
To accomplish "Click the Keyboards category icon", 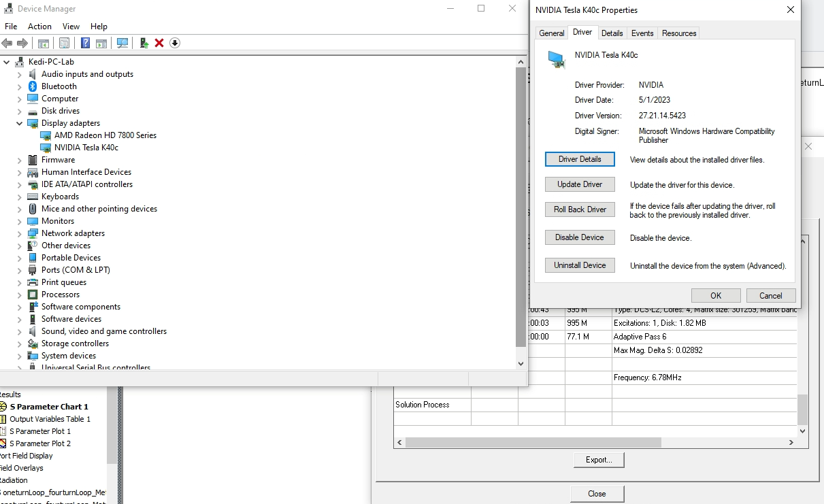I will (x=33, y=197).
